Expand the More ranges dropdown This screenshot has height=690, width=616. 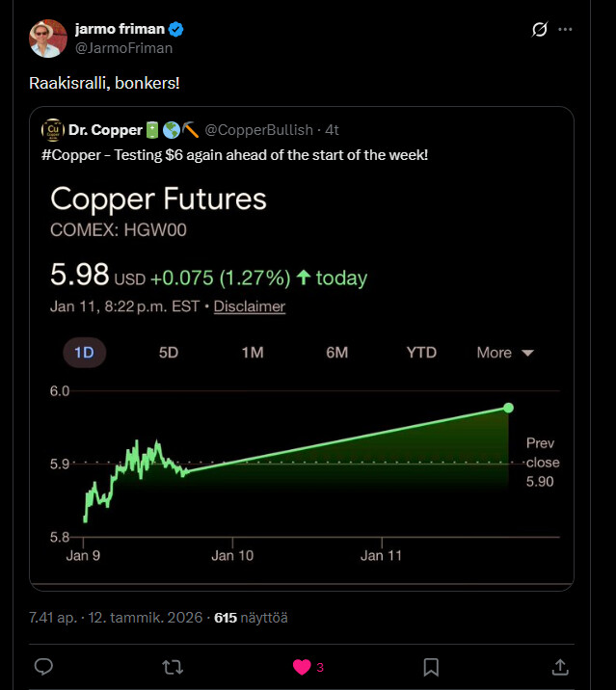[505, 353]
